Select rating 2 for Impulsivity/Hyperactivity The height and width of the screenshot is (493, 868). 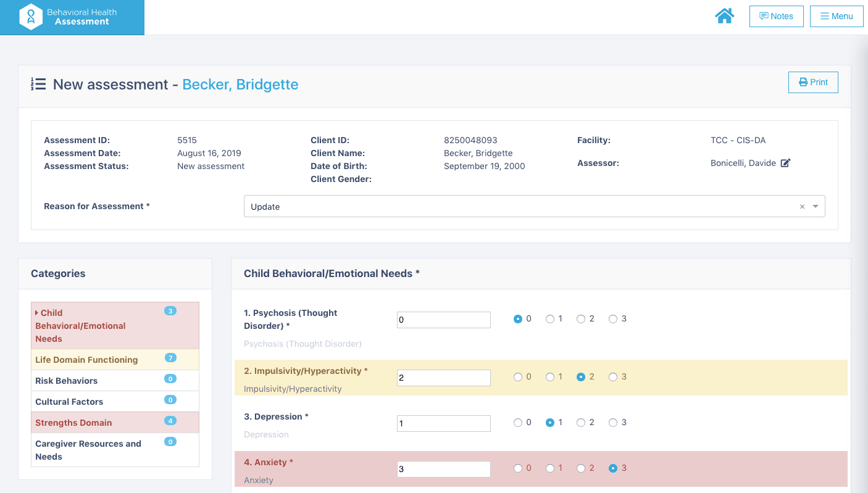[581, 377]
